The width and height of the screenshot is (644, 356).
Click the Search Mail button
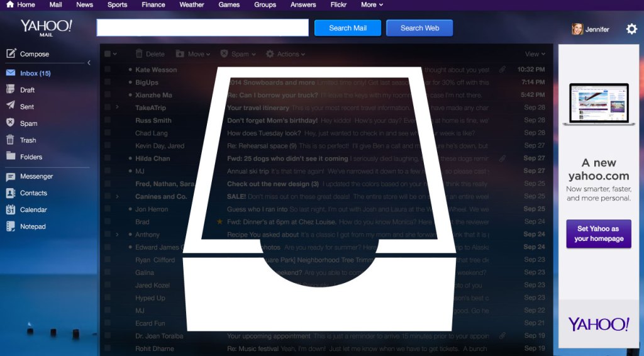[347, 28]
